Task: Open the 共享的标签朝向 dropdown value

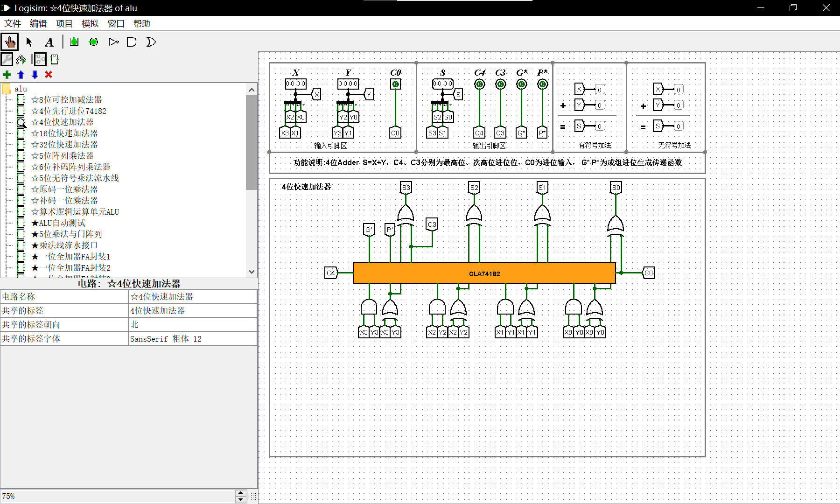Action: [x=193, y=325]
